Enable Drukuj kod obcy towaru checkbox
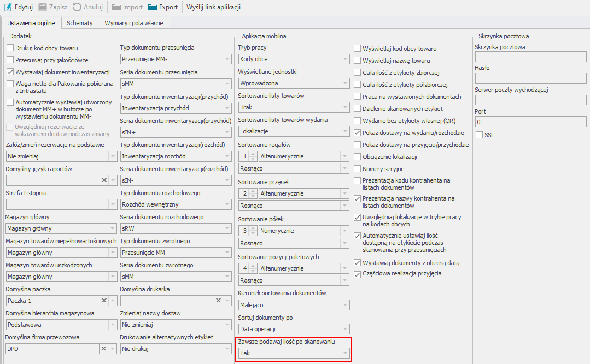The image size is (590, 364). [10, 48]
